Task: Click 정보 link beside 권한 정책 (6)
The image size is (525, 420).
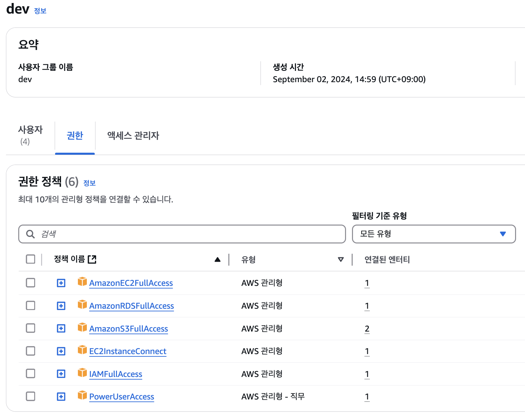Action: [89, 183]
